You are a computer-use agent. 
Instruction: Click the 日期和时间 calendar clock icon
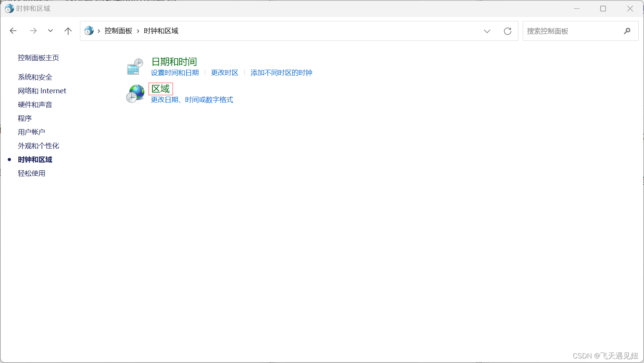point(135,67)
